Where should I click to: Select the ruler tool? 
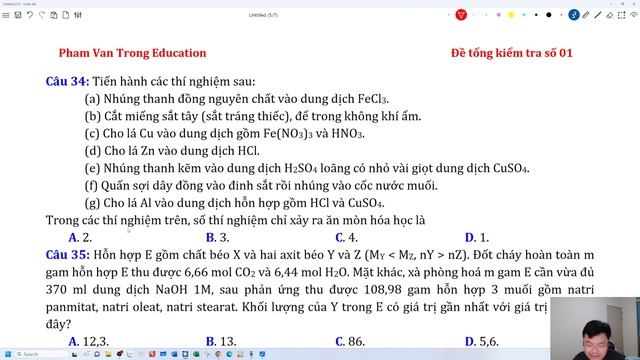click(x=586, y=15)
